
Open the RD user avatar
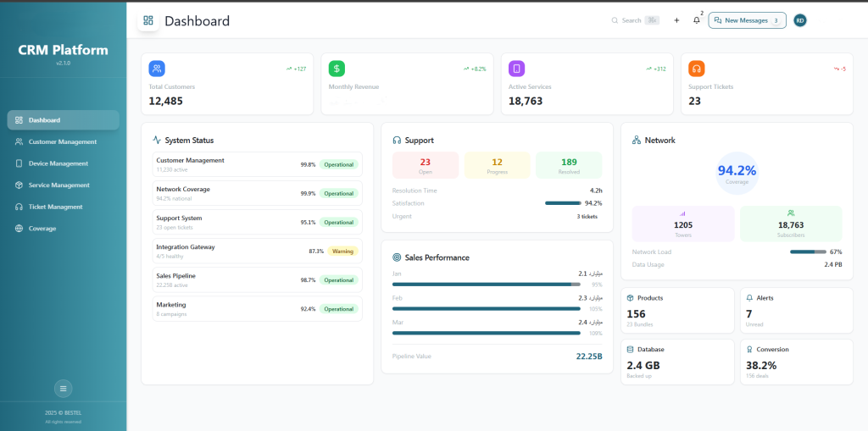point(799,20)
